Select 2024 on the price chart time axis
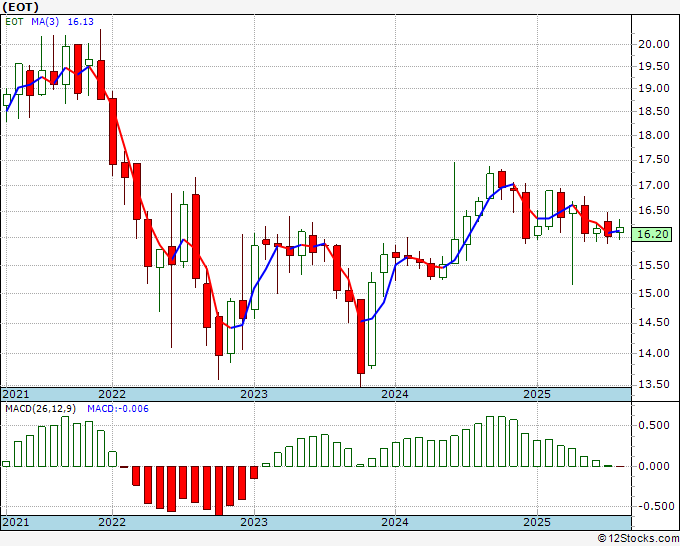The height and width of the screenshot is (546, 680). click(395, 394)
